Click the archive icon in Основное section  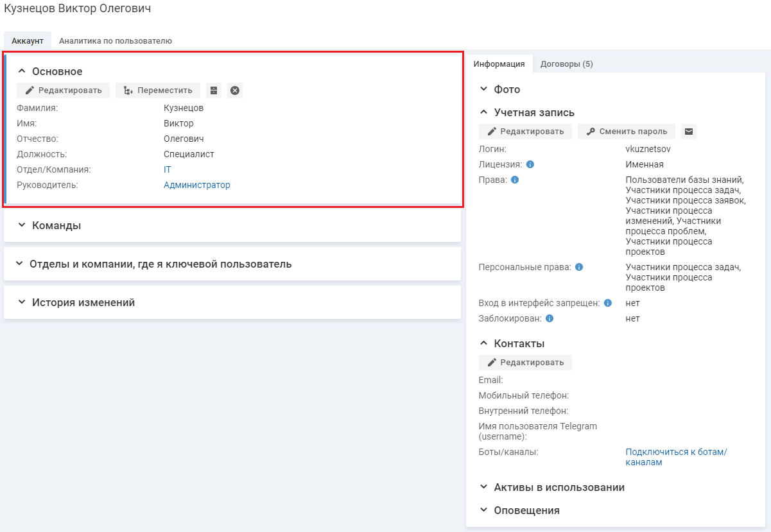(x=214, y=90)
